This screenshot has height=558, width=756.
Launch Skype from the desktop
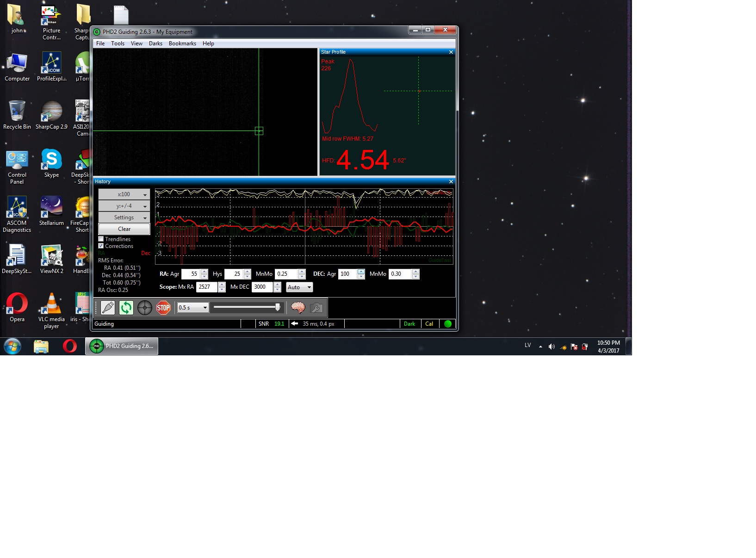tap(51, 163)
